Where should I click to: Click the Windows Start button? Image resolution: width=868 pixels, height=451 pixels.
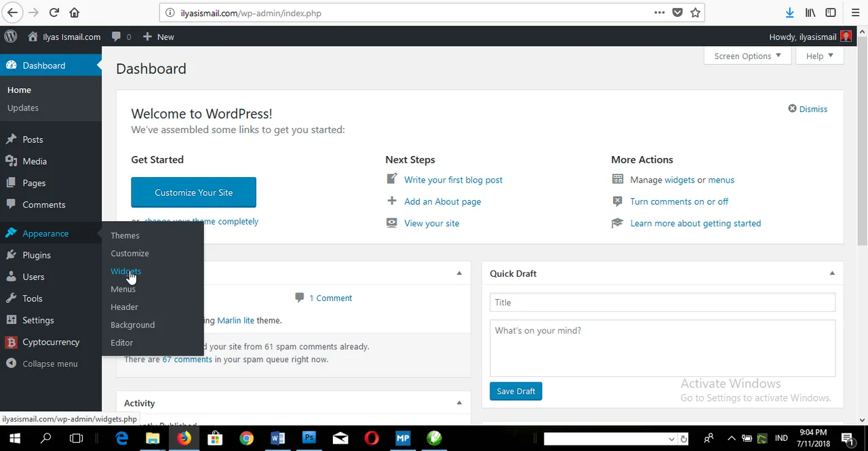coord(14,438)
